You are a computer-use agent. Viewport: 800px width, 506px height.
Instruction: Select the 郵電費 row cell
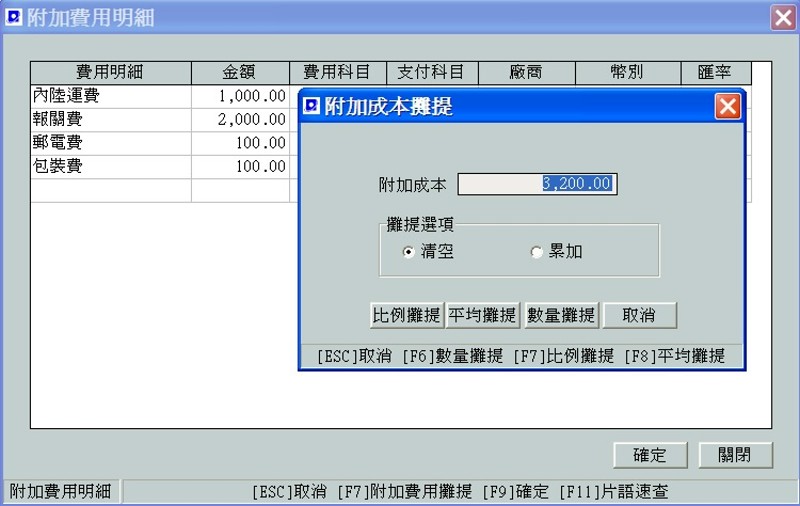coord(111,143)
